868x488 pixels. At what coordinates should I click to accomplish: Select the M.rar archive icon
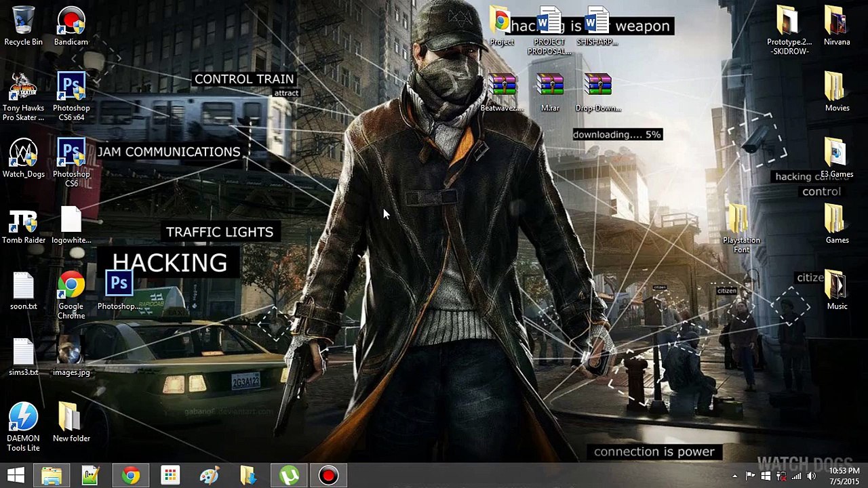click(550, 93)
